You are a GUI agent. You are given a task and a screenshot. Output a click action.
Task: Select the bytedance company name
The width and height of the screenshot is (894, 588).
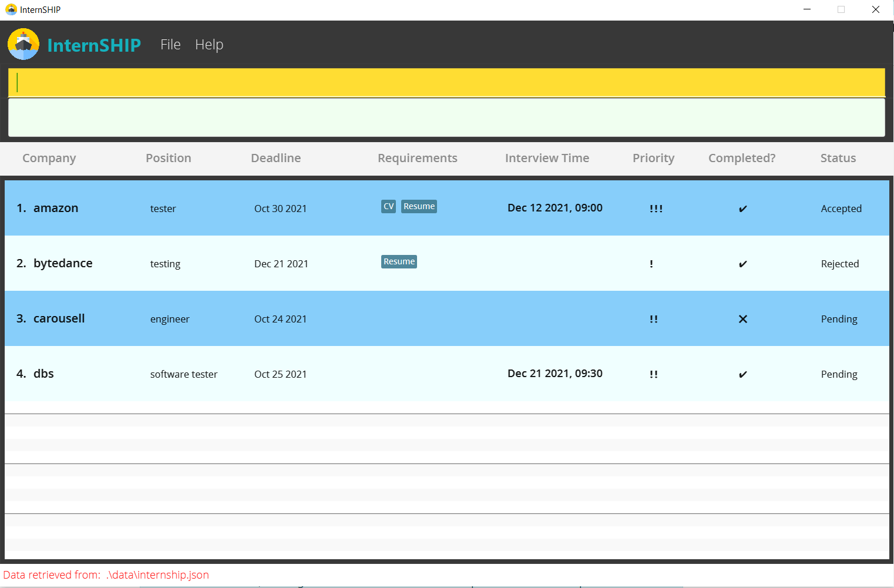[63, 263]
